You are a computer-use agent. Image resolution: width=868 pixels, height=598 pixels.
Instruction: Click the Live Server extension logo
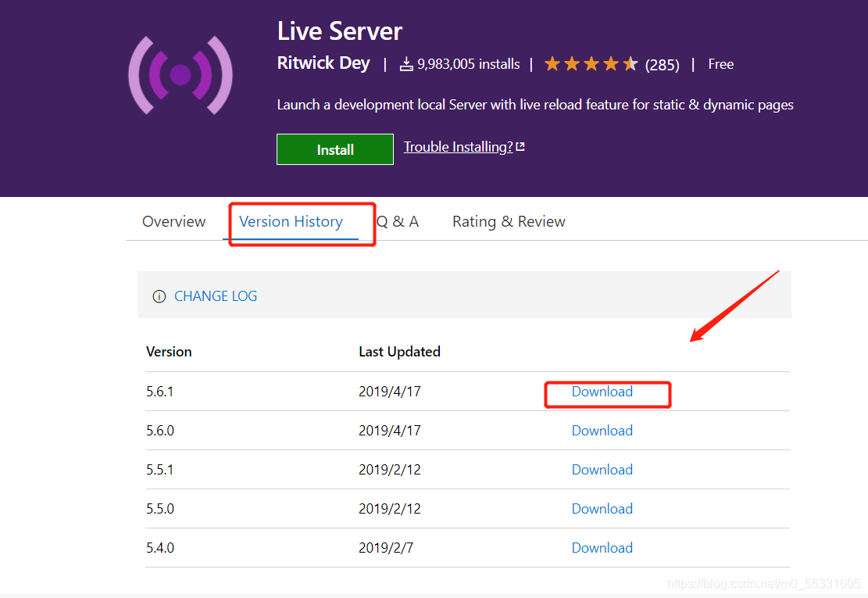pos(180,75)
